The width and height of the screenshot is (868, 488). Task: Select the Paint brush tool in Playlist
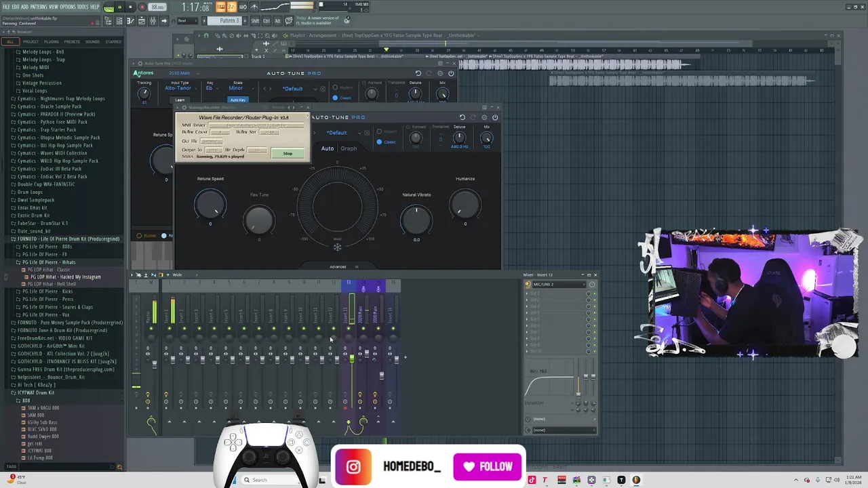click(x=226, y=35)
